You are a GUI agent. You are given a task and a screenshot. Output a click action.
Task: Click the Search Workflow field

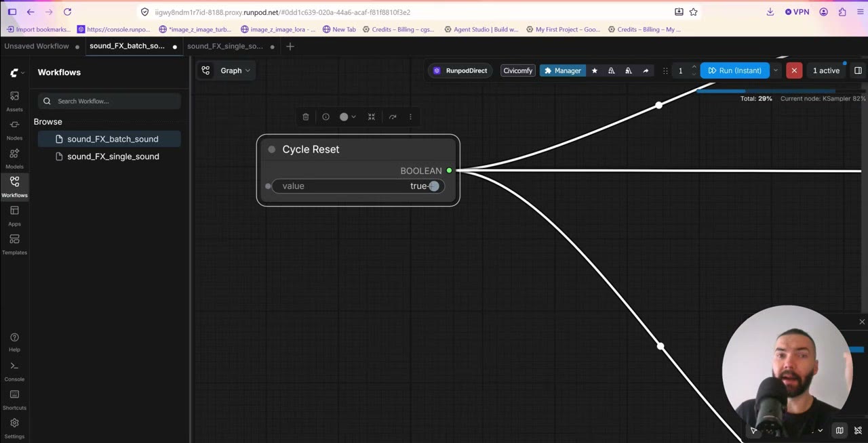coord(109,101)
